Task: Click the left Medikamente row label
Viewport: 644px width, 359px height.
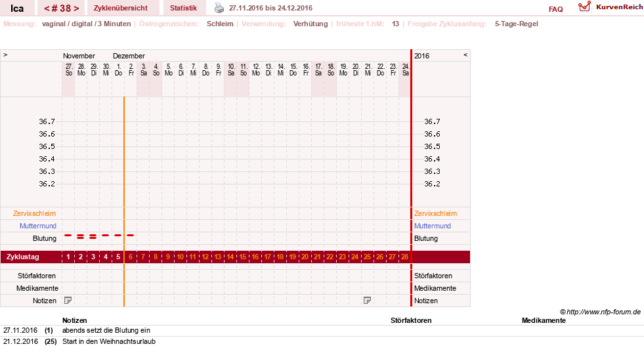Action: coord(37,288)
